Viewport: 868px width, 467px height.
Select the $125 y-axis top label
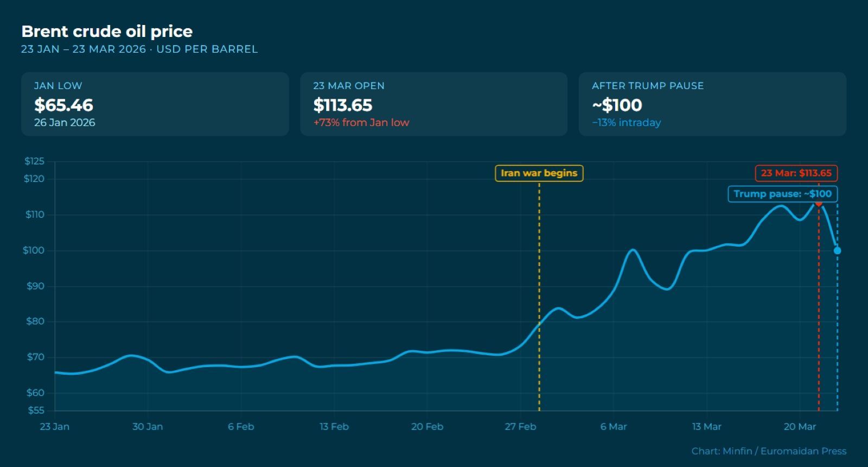(34, 161)
